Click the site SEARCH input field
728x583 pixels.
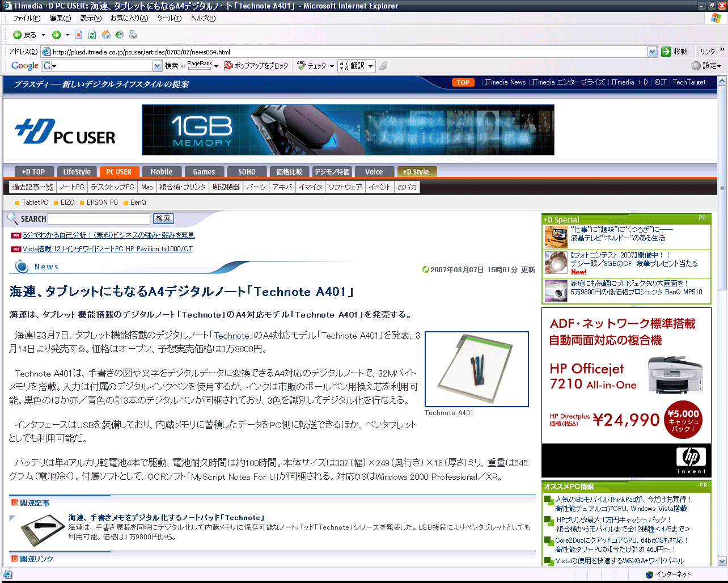click(99, 219)
